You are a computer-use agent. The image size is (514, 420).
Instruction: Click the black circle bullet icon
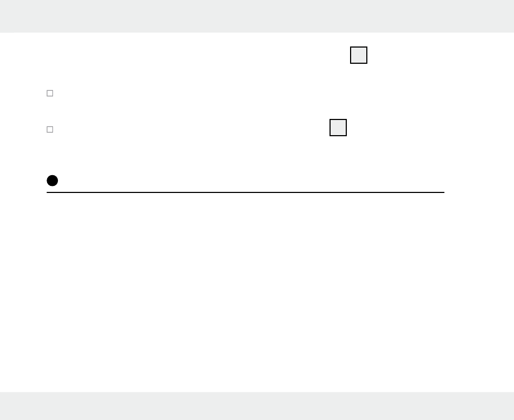coord(52,181)
